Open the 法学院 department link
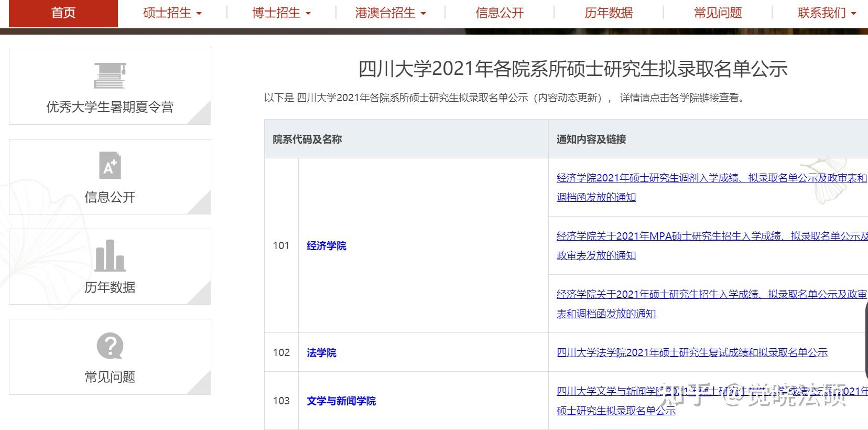The width and height of the screenshot is (868, 430). click(321, 353)
